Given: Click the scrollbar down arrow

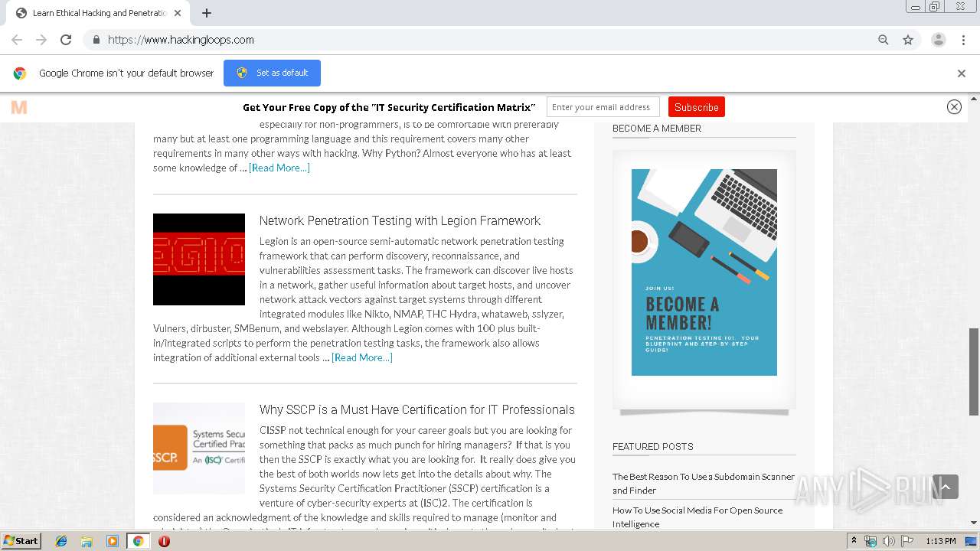Looking at the screenshot, I should (974, 523).
